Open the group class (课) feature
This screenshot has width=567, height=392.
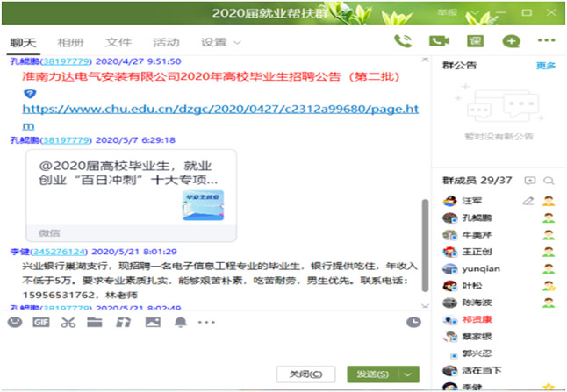pyautogui.click(x=475, y=41)
